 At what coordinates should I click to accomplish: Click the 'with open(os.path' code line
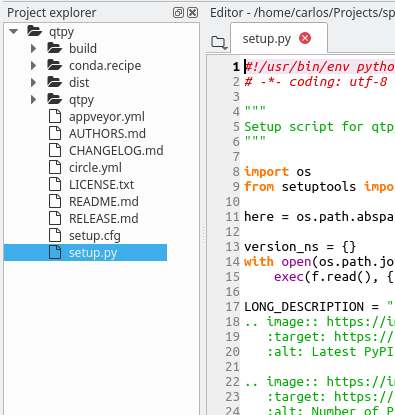319,262
